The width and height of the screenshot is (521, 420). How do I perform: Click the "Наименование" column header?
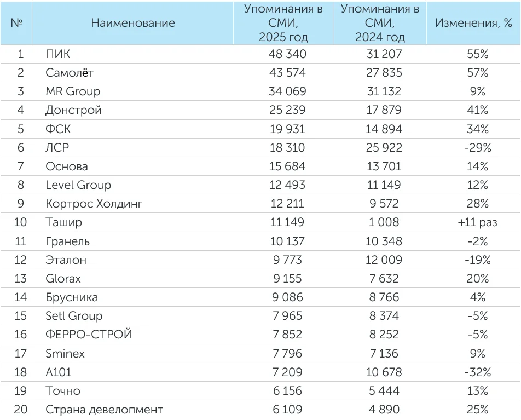pyautogui.click(x=133, y=23)
